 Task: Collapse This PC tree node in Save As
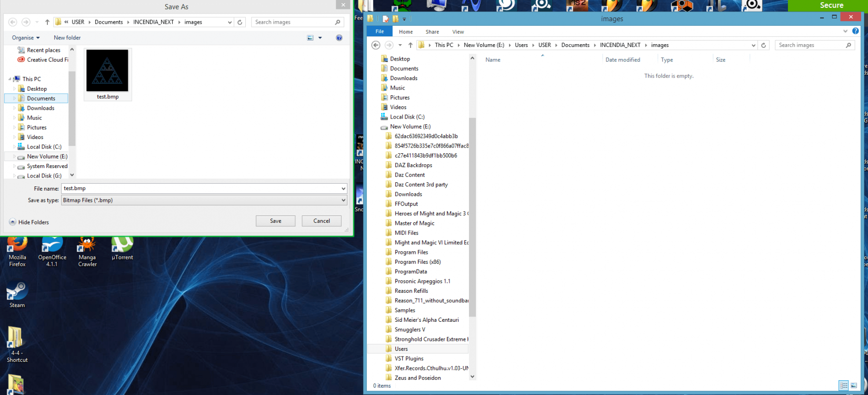[10, 80]
